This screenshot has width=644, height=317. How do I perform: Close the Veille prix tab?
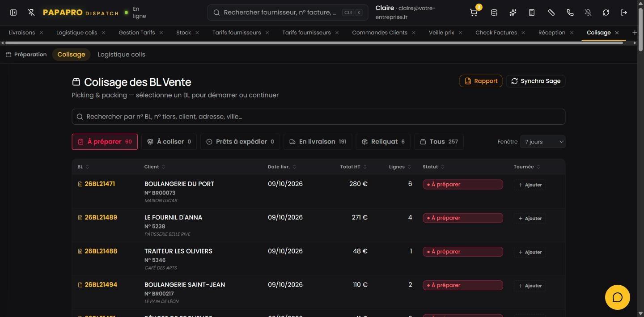pos(460,33)
